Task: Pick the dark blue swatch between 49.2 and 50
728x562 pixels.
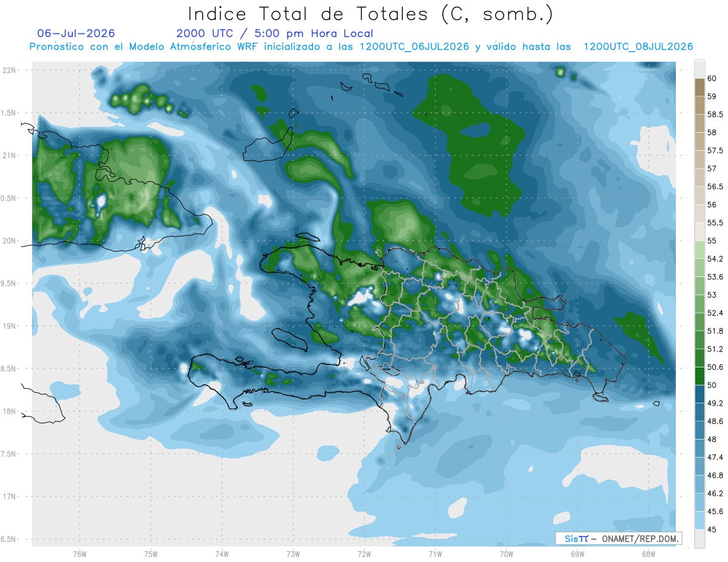Action: tap(699, 395)
